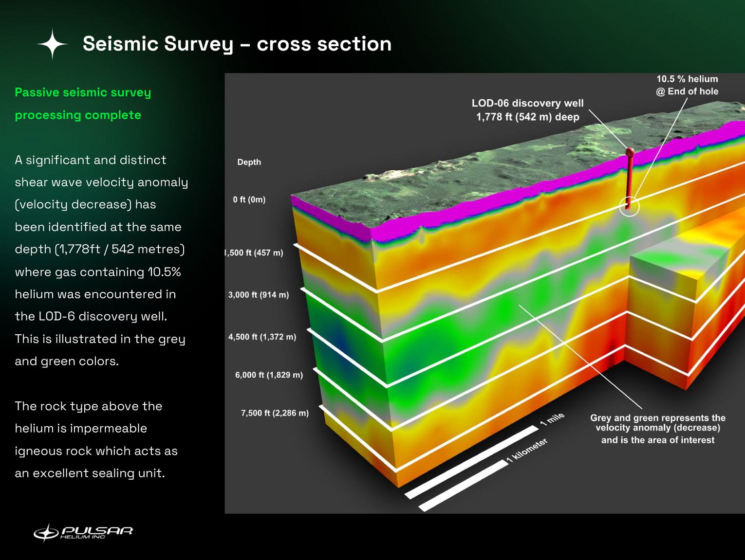Click the '7,500 ft (2,286 m)' depth gradation
The width and height of the screenshot is (745, 560).
[275, 413]
